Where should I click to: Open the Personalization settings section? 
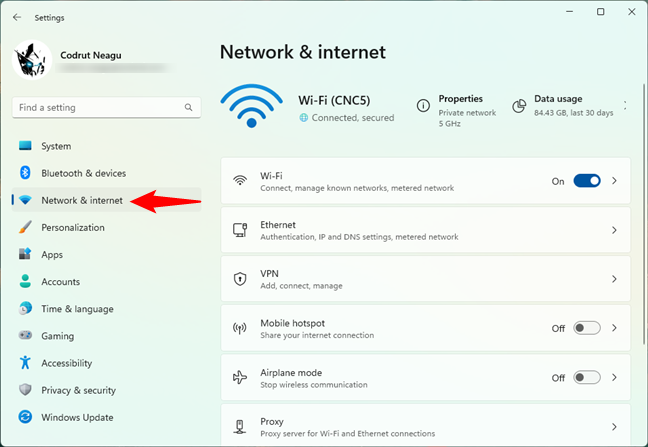click(73, 227)
